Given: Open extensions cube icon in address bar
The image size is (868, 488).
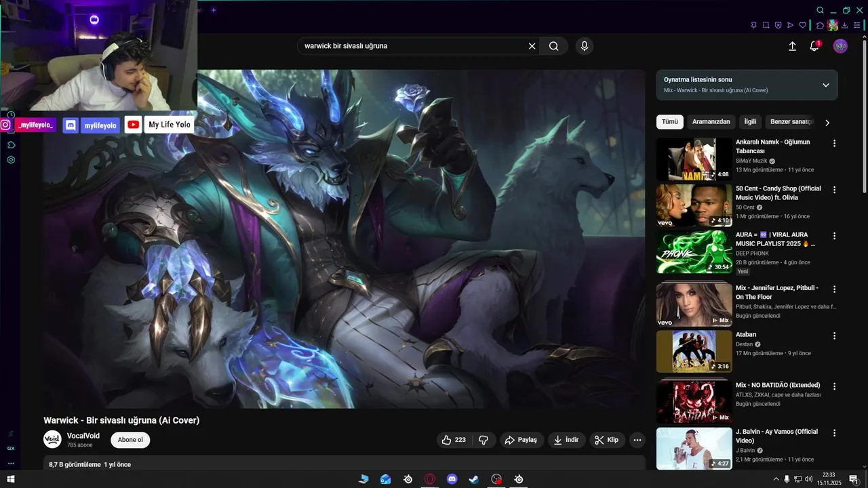Looking at the screenshot, I should tap(820, 25).
